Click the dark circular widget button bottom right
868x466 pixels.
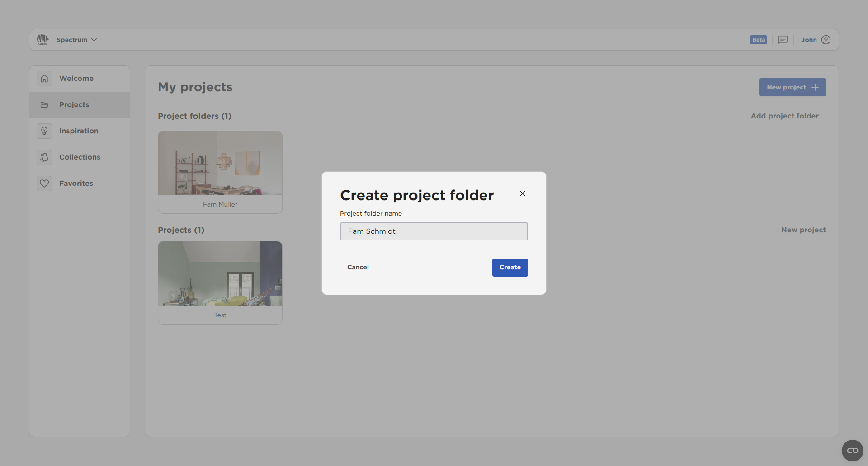tap(853, 450)
